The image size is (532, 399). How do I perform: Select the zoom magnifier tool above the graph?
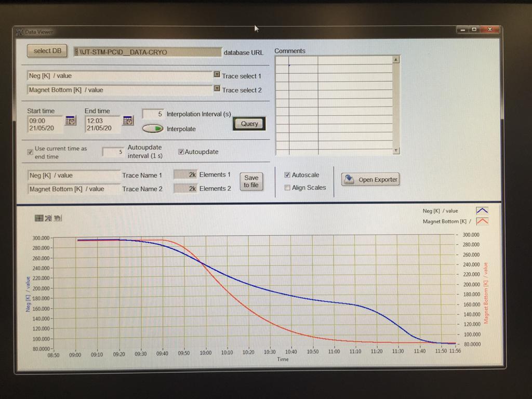pos(48,218)
